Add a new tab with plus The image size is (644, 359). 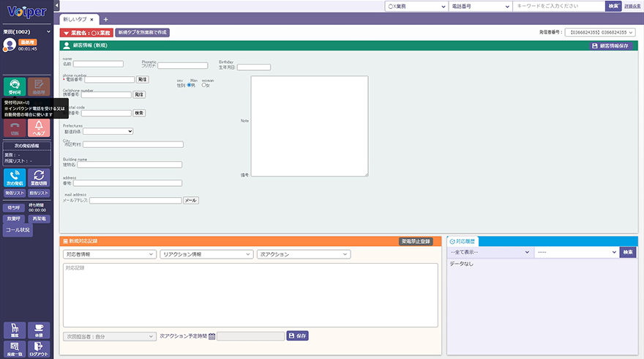[x=105, y=19]
